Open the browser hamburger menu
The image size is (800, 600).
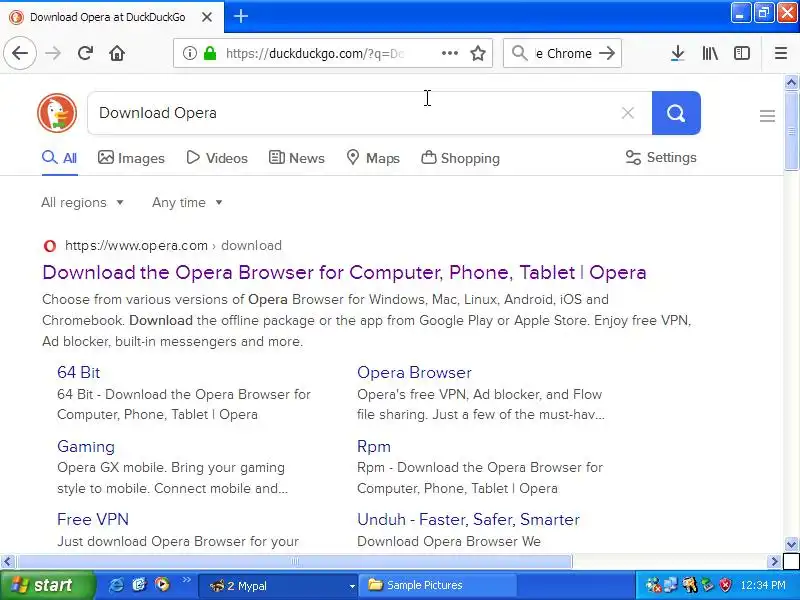point(781,53)
